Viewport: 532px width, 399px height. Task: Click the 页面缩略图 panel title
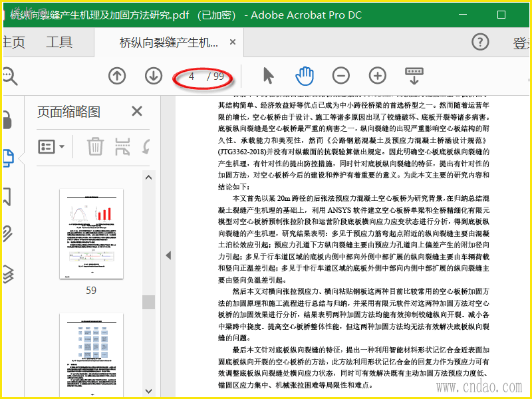pyautogui.click(x=69, y=112)
